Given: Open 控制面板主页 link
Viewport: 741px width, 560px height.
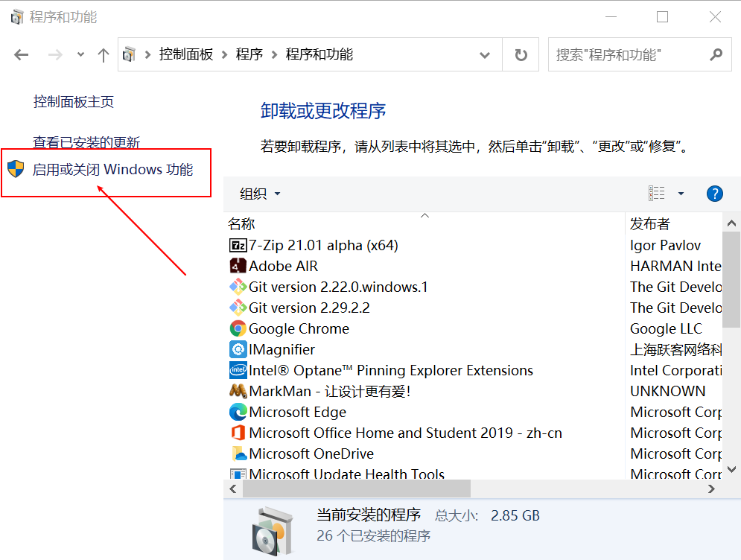Looking at the screenshot, I should pyautogui.click(x=74, y=101).
